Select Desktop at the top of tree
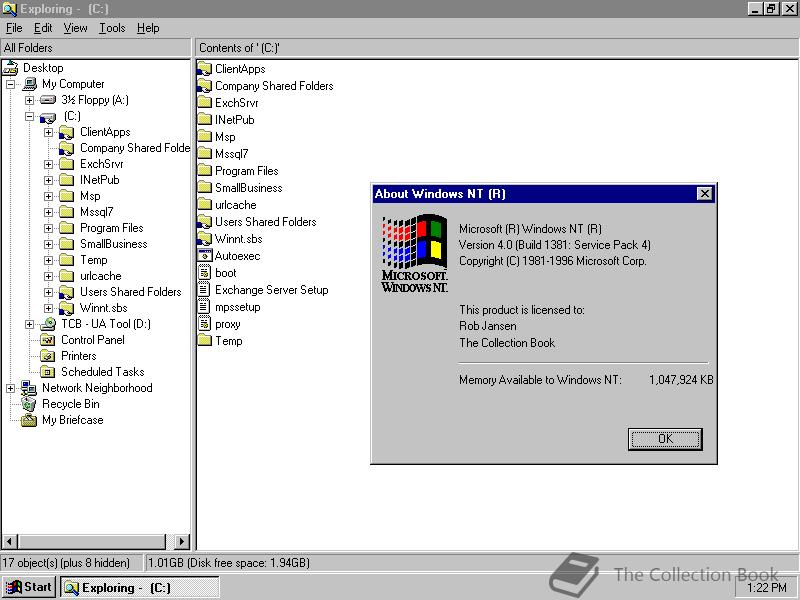Viewport: 800px width, 600px height. (x=43, y=68)
